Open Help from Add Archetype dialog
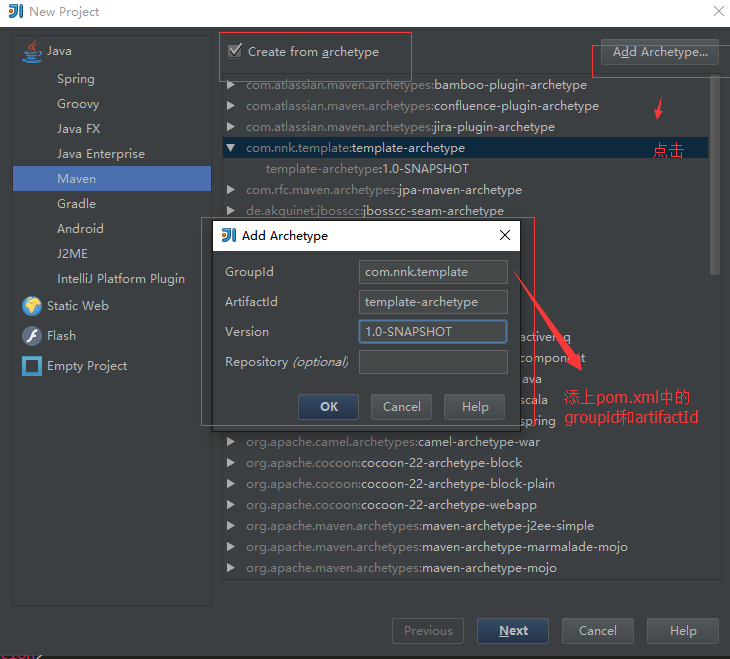730x659 pixels. point(474,407)
